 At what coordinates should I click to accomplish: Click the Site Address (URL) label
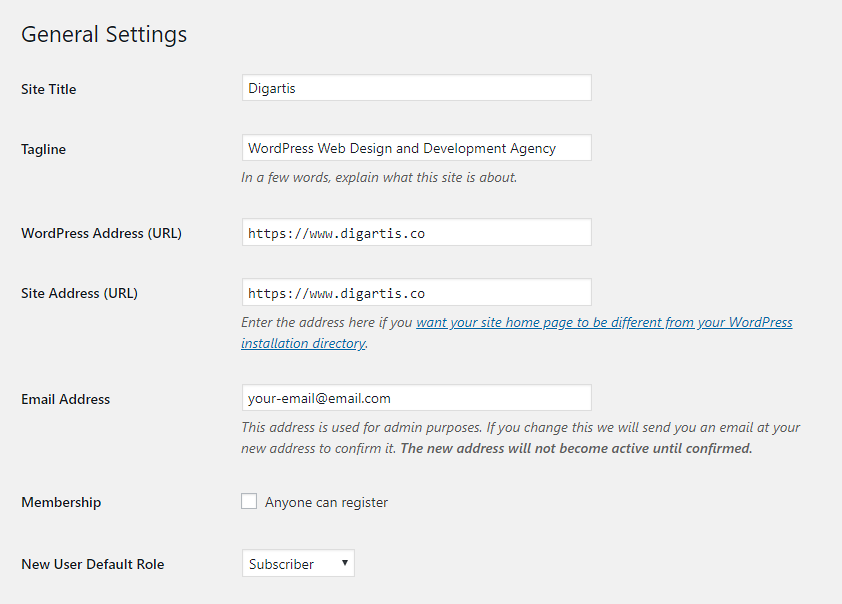(x=79, y=293)
